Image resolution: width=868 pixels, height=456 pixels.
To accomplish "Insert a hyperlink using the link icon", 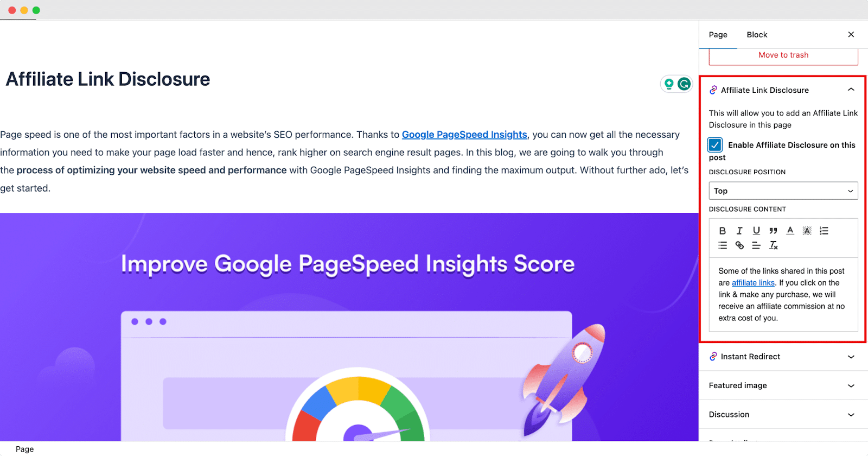I will [739, 245].
